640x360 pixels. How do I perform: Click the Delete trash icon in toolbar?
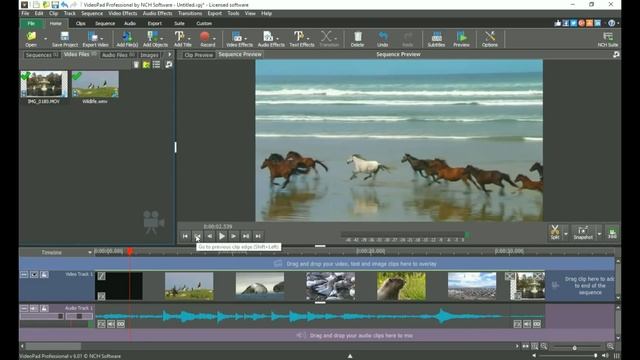coord(358,36)
